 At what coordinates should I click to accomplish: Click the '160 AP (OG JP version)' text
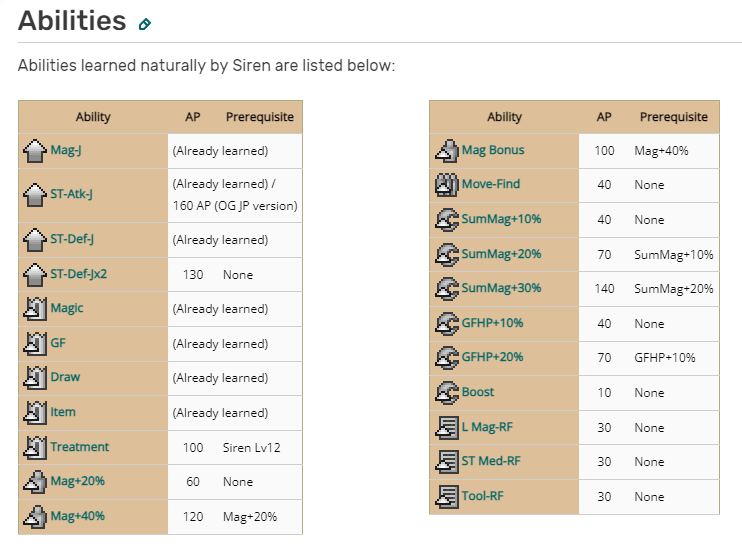pyautogui.click(x=235, y=206)
